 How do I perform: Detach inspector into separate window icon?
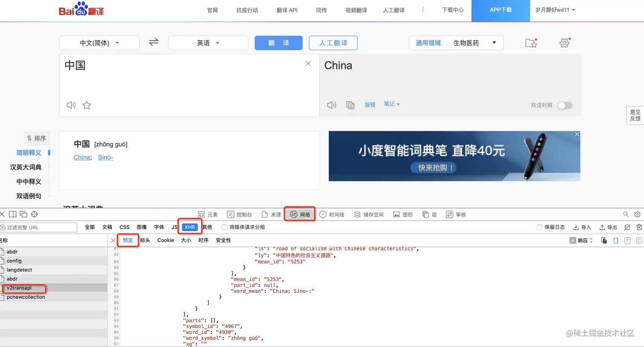tap(23, 214)
